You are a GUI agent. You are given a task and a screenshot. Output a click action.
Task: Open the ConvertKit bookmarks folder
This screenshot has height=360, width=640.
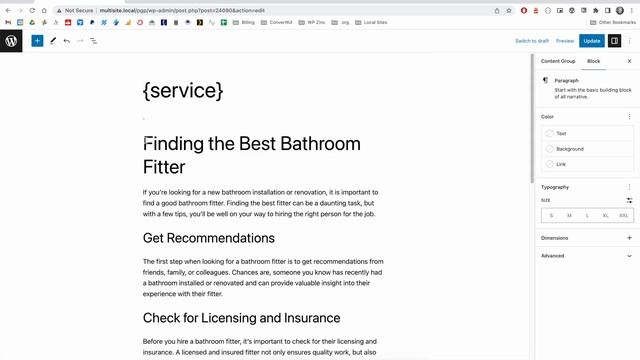click(x=277, y=22)
